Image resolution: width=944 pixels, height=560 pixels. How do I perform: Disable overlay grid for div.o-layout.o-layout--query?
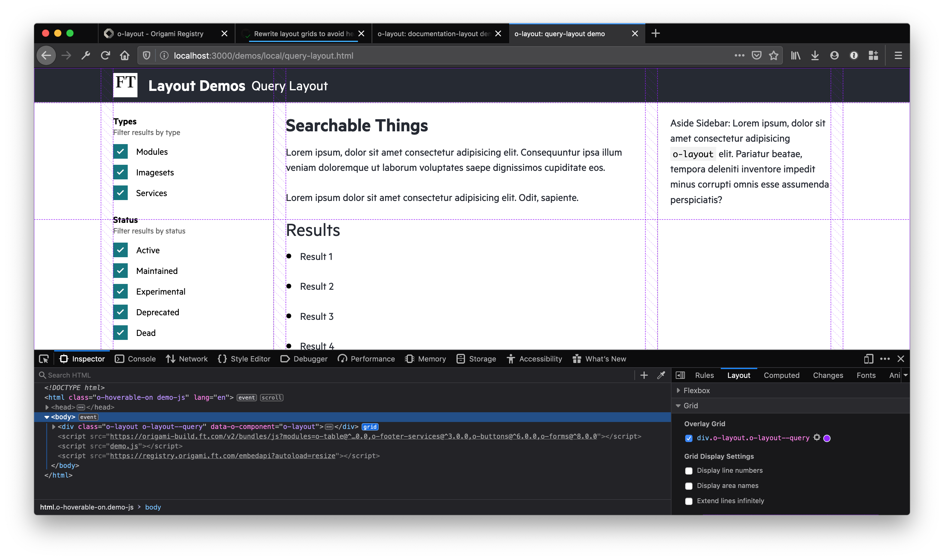pos(689,438)
